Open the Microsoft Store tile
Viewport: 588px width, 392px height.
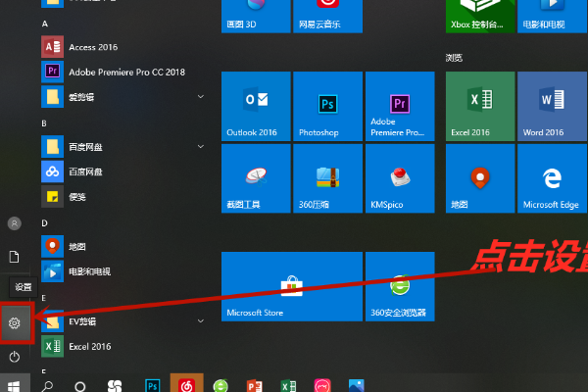point(292,286)
